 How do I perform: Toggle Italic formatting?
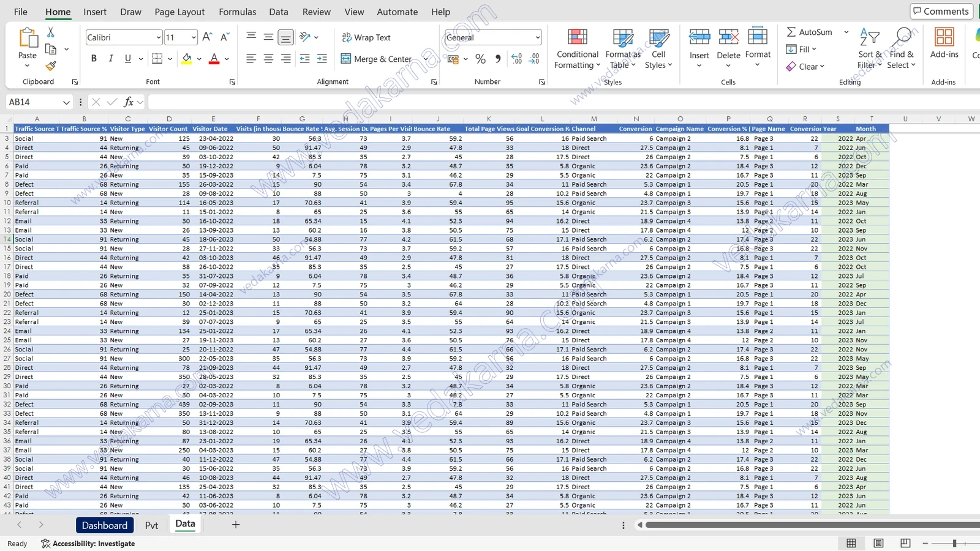click(x=111, y=59)
